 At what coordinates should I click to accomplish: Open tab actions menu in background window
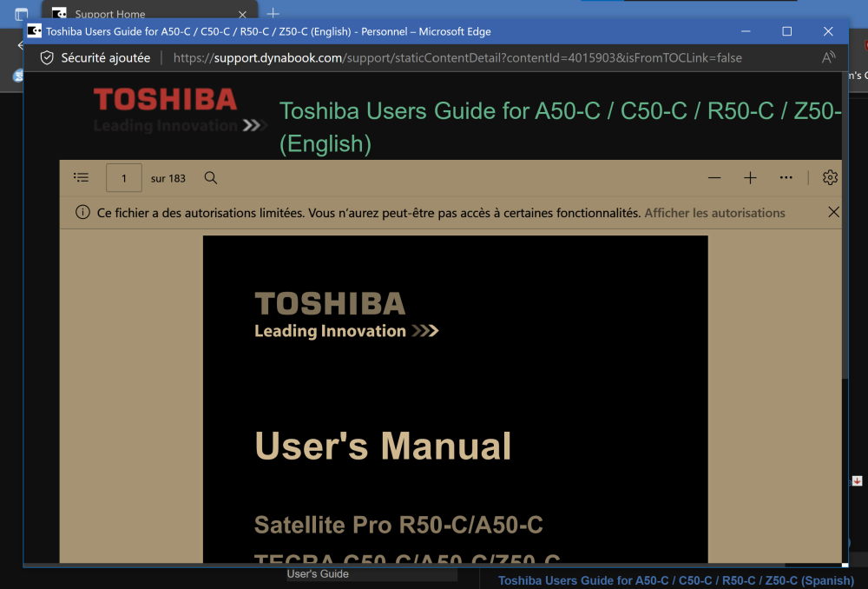21,15
